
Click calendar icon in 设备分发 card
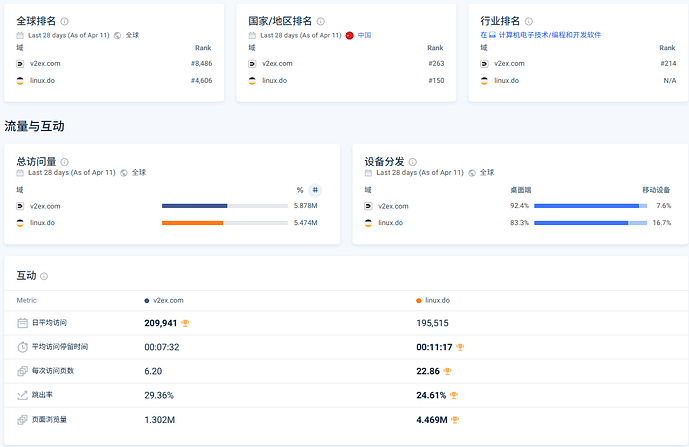[368, 173]
